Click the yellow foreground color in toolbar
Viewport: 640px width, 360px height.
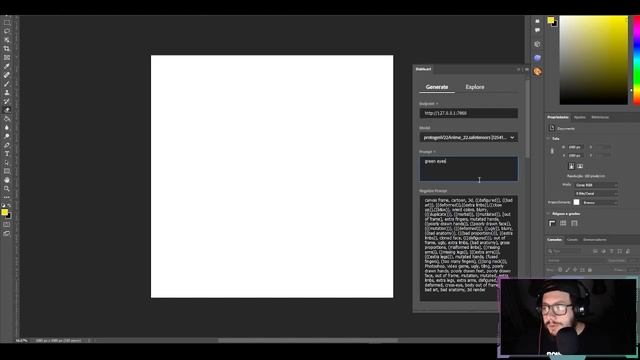pos(4,212)
